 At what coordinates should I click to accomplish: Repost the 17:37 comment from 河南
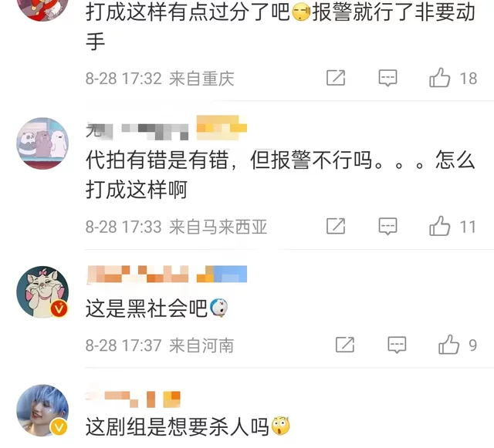tap(345, 345)
